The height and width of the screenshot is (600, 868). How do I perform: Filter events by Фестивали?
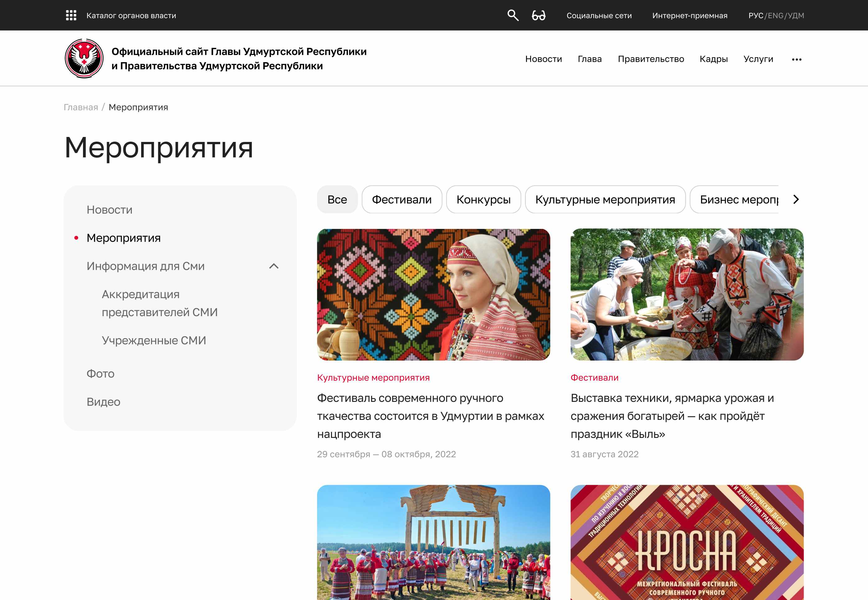401,199
